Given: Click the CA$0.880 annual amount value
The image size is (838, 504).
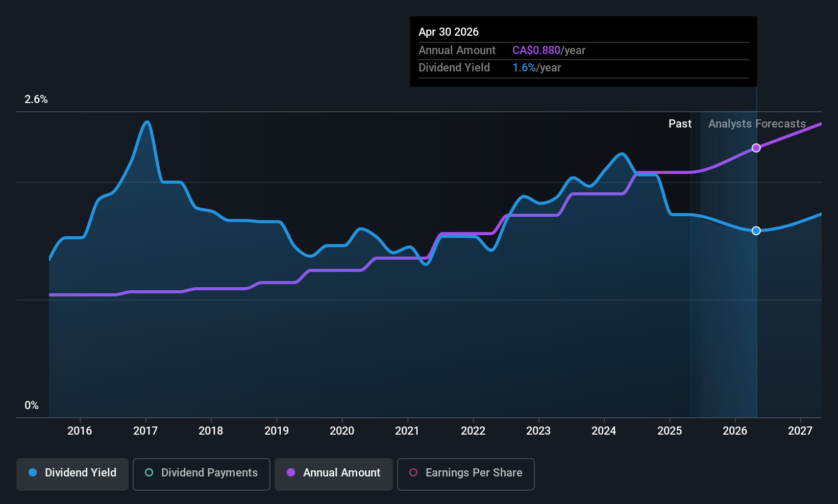Looking at the screenshot, I should (x=536, y=51).
